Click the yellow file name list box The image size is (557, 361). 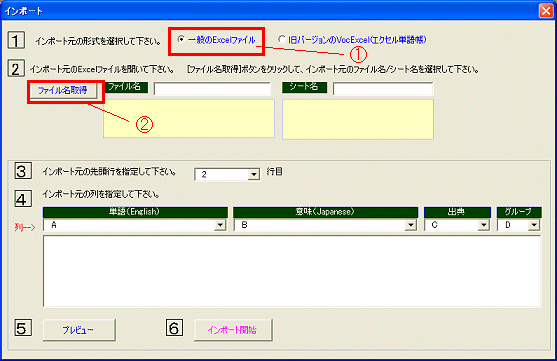pos(189,118)
